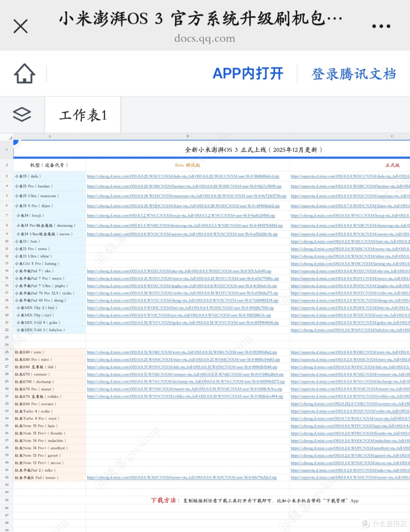Screen dimensions: 410x532
Task: Open the three-dot more options menu
Action: 381,26
